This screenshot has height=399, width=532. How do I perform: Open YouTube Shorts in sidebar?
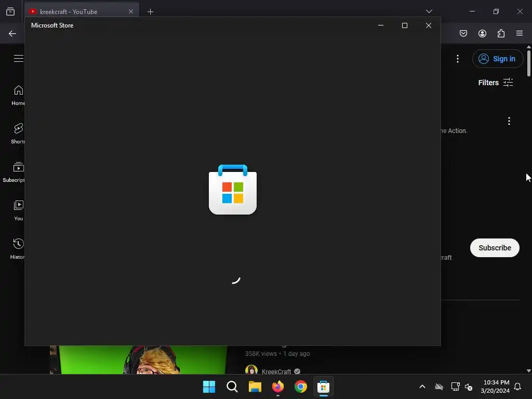pyautogui.click(x=18, y=134)
